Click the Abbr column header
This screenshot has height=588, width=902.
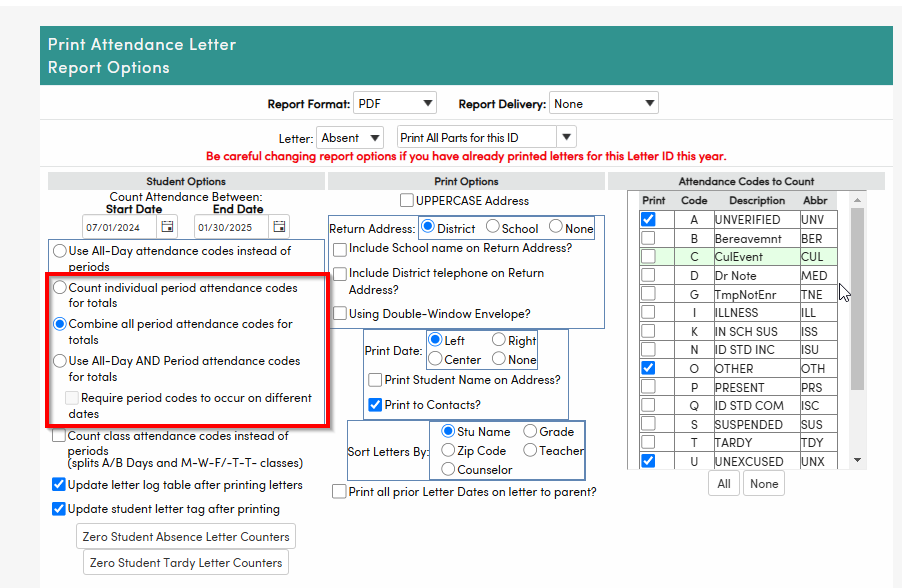pyautogui.click(x=815, y=200)
